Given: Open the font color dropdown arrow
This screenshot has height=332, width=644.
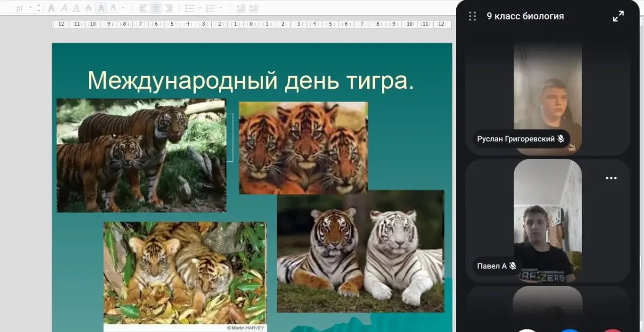Looking at the screenshot, I should coord(123,8).
